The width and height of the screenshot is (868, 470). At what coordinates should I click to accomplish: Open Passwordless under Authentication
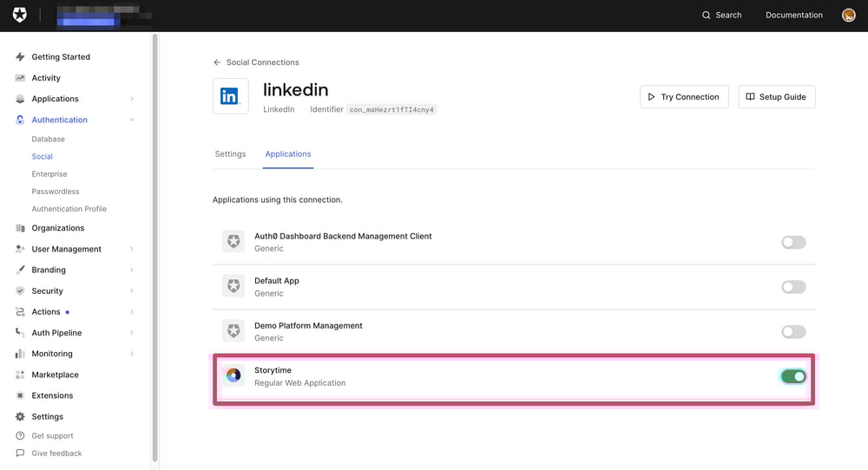(56, 192)
